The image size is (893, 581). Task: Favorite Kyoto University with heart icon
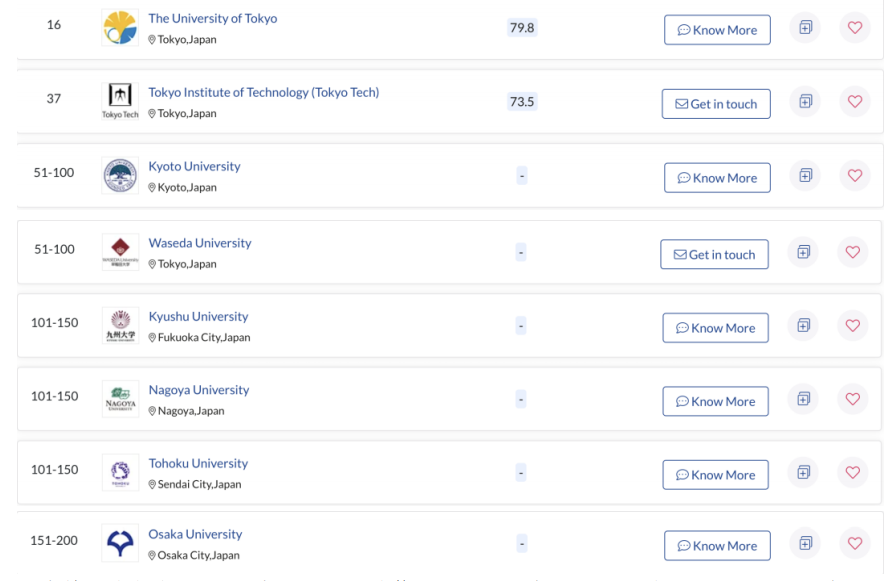pyautogui.click(x=855, y=175)
